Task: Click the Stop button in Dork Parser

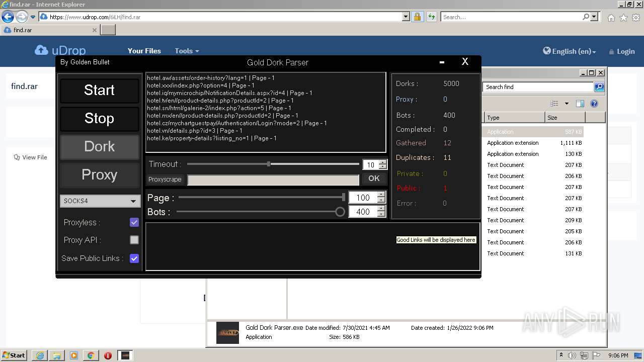Action: (99, 119)
